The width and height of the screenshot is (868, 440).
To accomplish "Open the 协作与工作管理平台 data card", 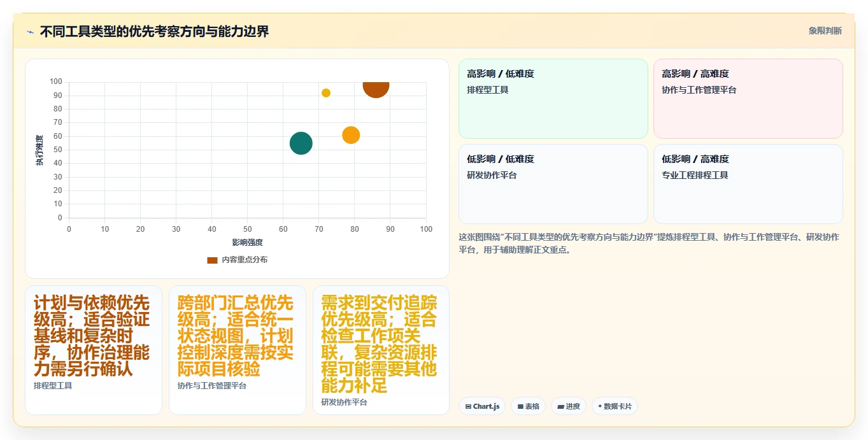I will click(238, 350).
